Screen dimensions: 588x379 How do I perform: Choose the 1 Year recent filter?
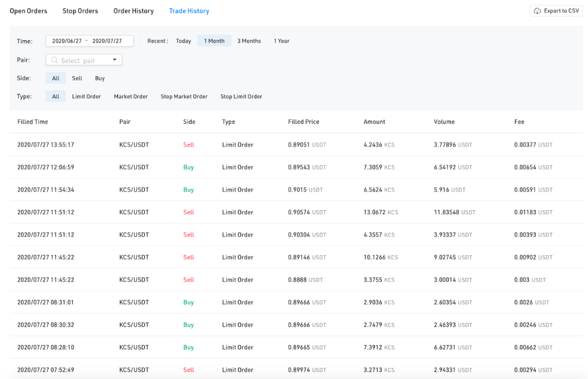(x=281, y=41)
